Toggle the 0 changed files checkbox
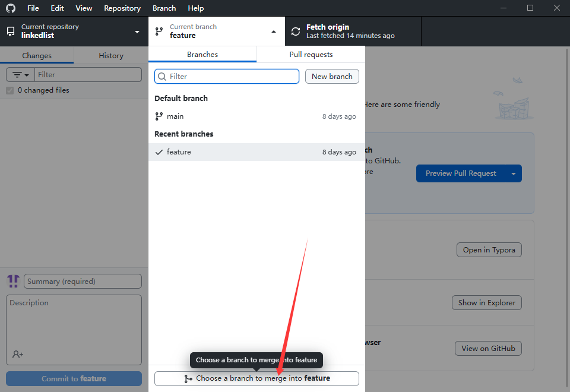The width and height of the screenshot is (570, 392). 9,90
